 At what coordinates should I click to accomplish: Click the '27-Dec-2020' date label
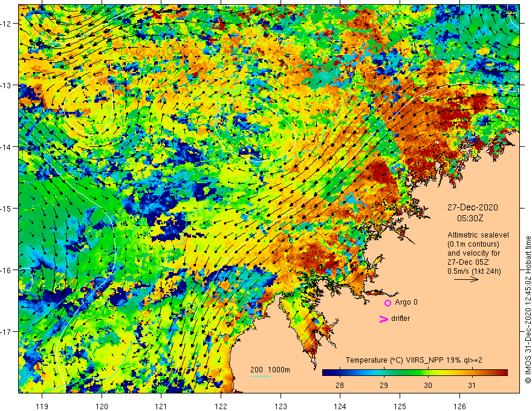point(472,207)
